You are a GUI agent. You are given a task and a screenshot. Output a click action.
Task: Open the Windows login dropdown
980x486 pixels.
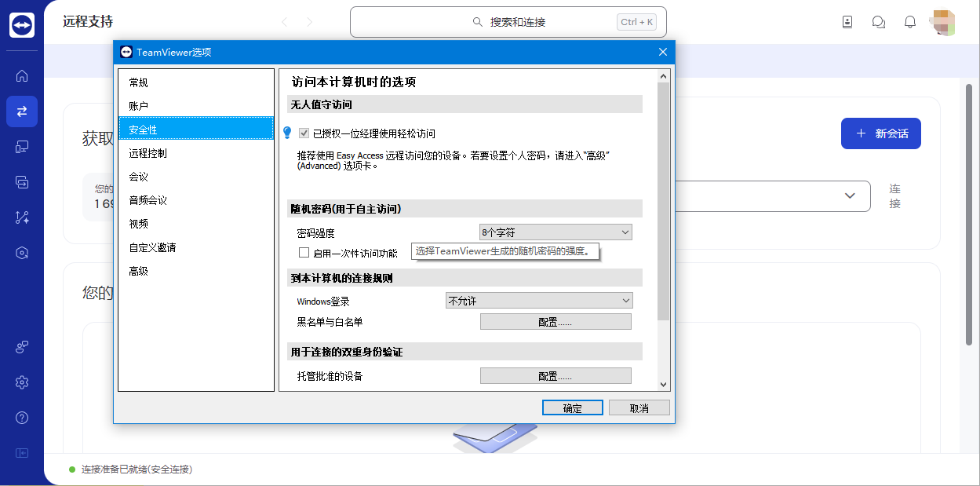click(539, 301)
